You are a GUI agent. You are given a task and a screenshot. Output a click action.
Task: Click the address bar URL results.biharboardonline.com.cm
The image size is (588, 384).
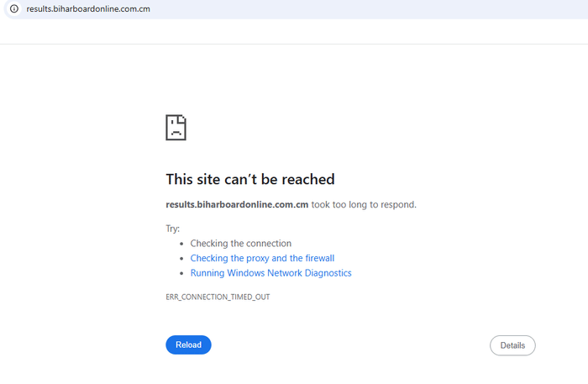[88, 9]
